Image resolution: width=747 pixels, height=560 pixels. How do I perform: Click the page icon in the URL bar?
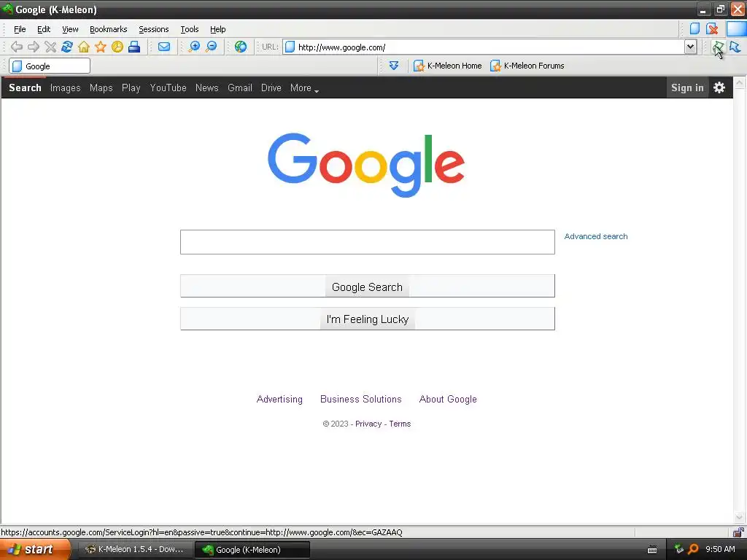[x=290, y=47]
